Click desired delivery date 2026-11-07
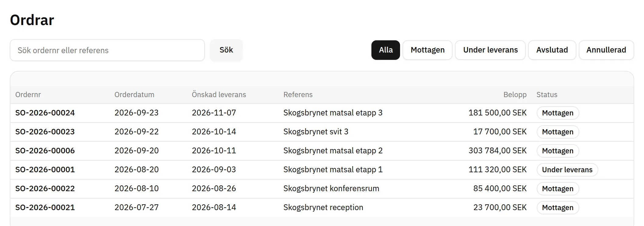Screen dimensions: 644x226 tap(214, 113)
